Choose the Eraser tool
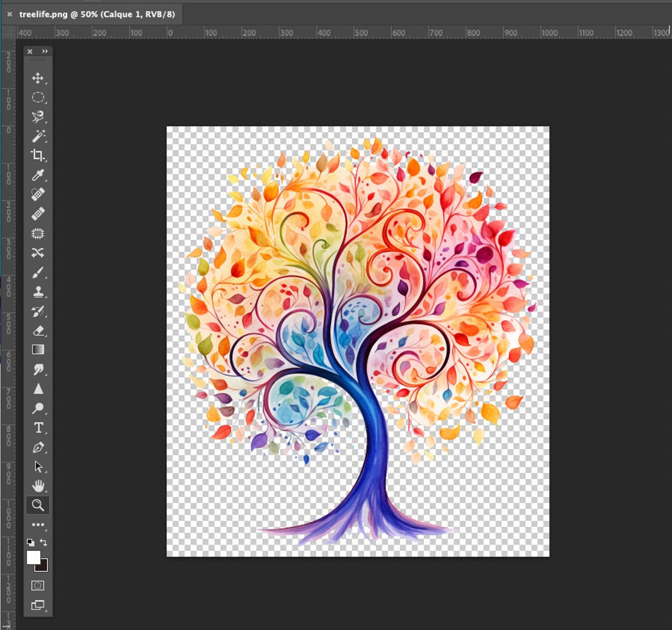 coord(38,331)
